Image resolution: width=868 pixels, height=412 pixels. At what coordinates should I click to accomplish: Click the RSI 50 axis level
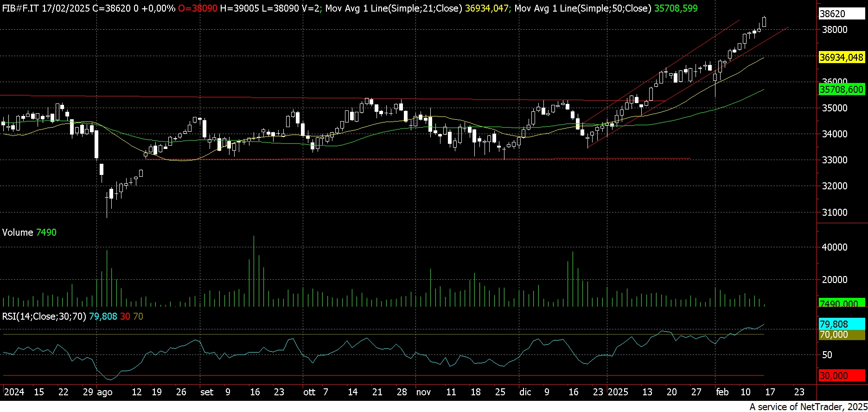click(x=827, y=355)
